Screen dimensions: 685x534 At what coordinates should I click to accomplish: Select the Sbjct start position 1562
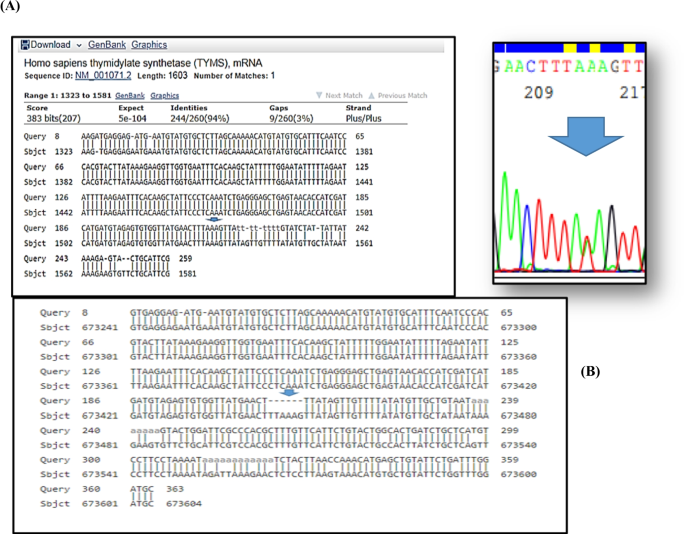(63, 274)
